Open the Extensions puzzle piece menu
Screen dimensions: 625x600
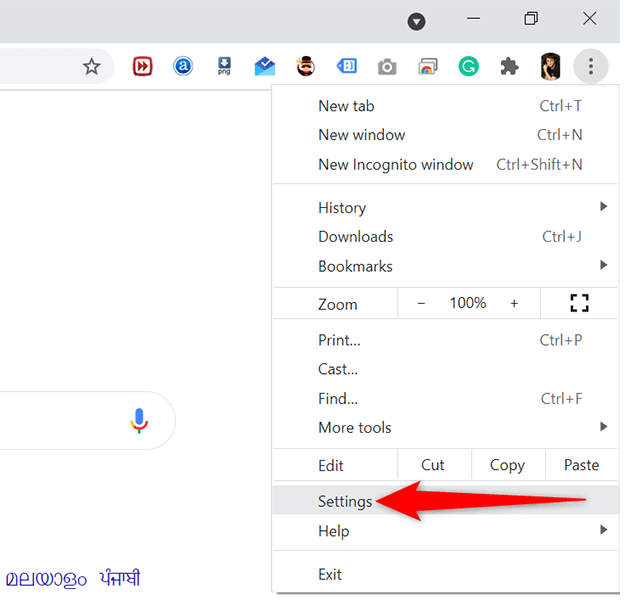(x=509, y=66)
